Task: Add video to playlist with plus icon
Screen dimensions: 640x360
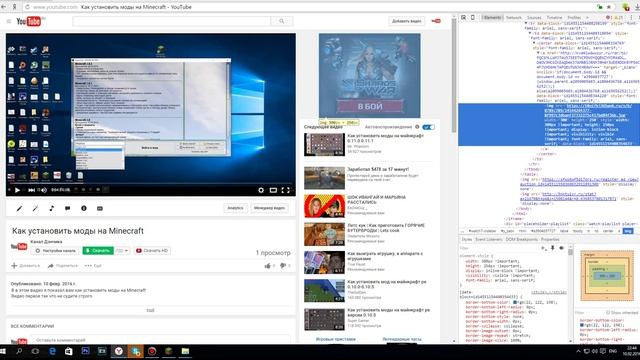Action: coord(26,266)
